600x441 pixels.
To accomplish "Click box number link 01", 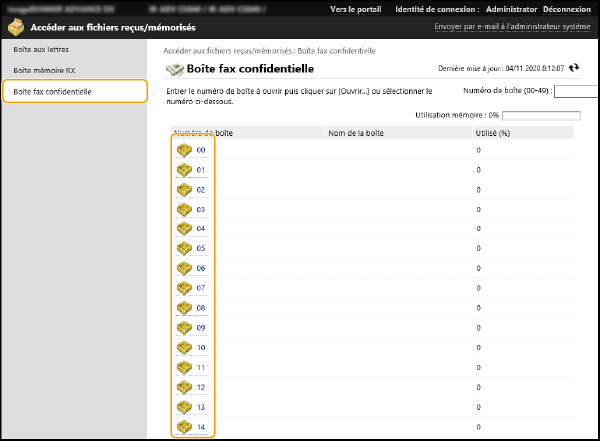I will (201, 170).
